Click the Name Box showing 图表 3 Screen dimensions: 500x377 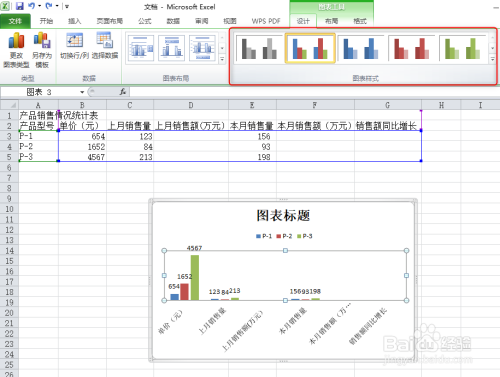click(x=39, y=92)
